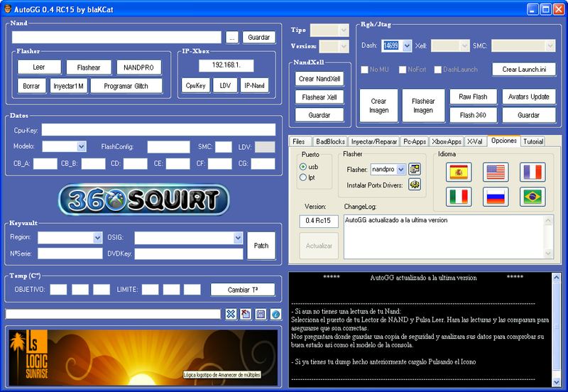Click the Flash 360 button
568x392 pixels.
(473, 115)
